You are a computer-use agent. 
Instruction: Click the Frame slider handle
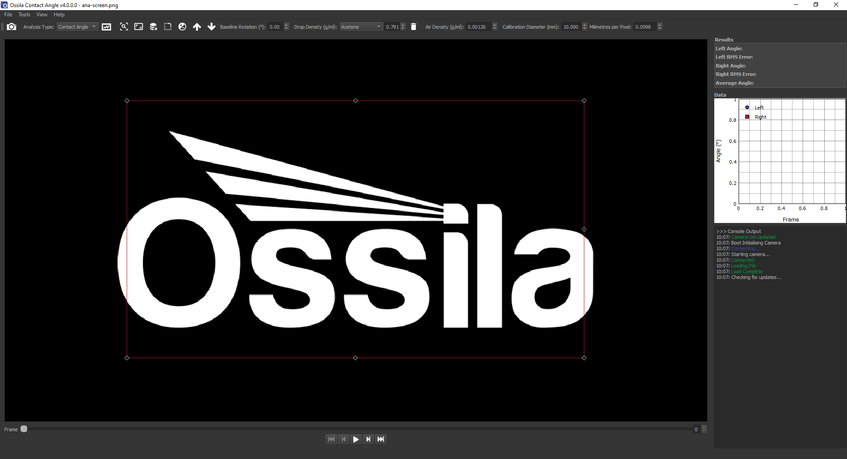pyautogui.click(x=24, y=429)
